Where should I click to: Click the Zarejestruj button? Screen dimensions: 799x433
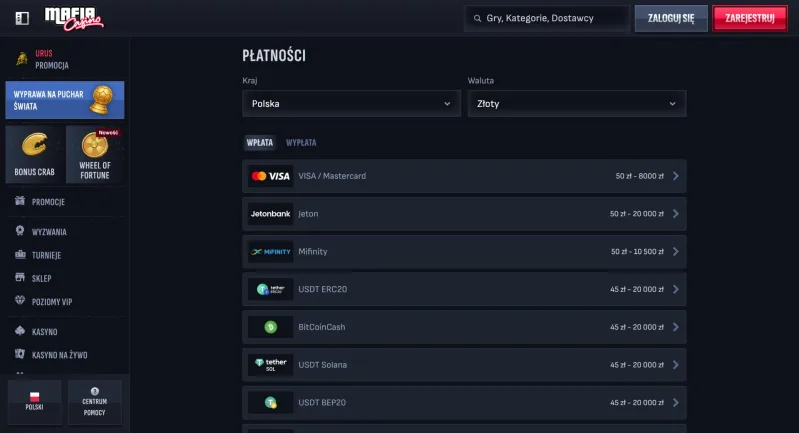pyautogui.click(x=750, y=18)
